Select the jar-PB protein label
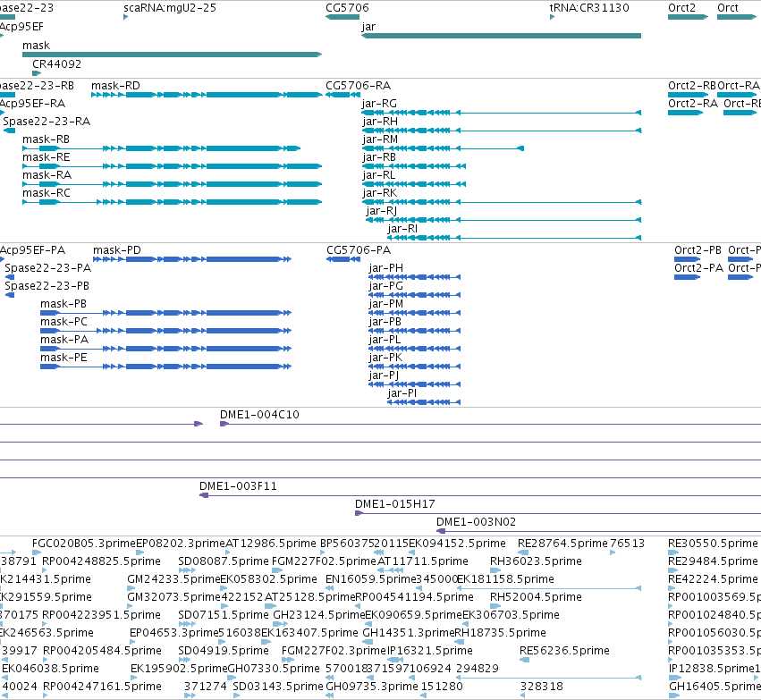 click(385, 322)
